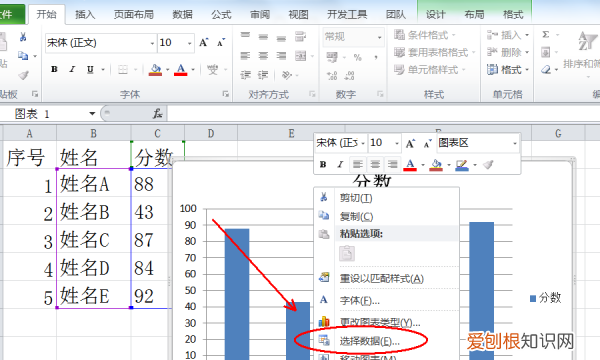Align text left in ribbon alignment group
600x360 pixels.
[245, 56]
